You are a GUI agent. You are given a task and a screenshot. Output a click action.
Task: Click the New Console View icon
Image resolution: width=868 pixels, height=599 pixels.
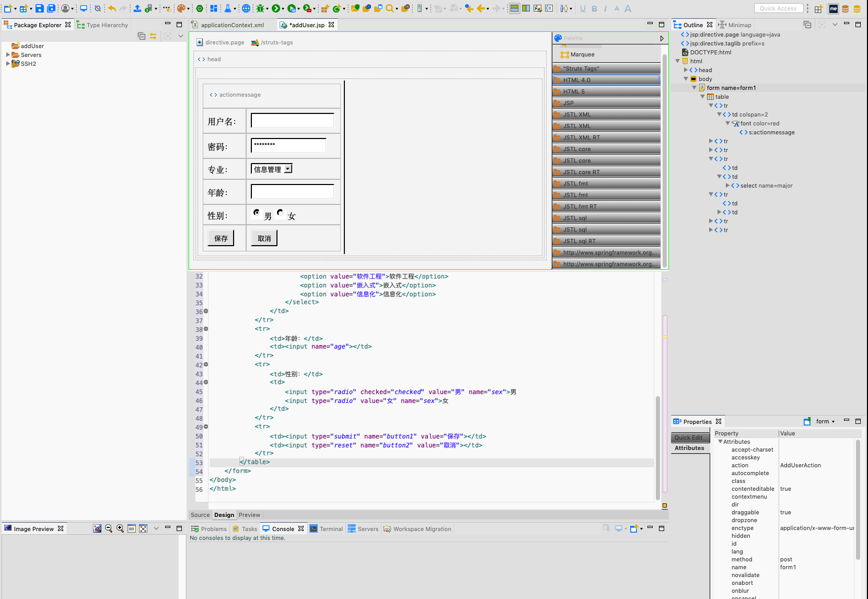tap(634, 528)
